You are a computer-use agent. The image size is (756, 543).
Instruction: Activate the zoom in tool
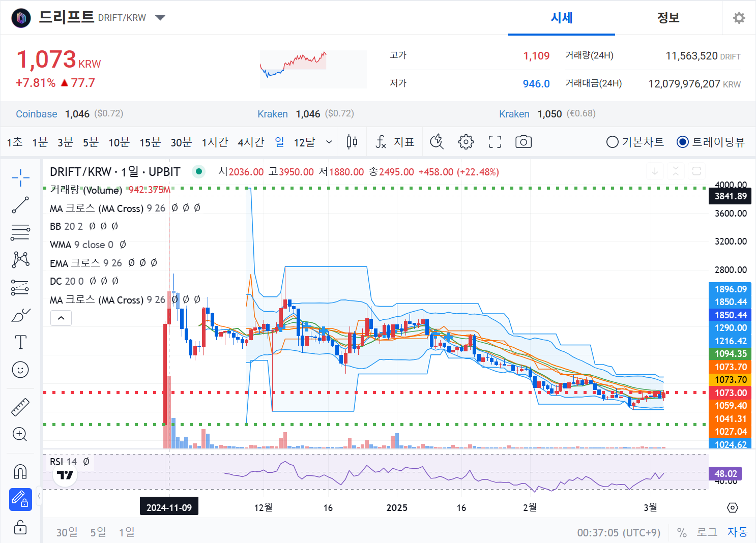20,434
